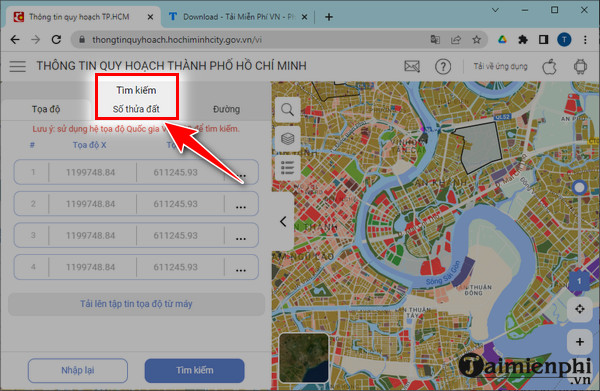Collapse the side panel with left chevron
This screenshot has height=391, width=600.
pyautogui.click(x=283, y=221)
